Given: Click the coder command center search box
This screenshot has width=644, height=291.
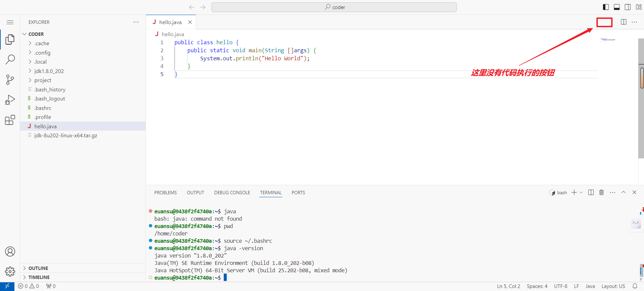Looking at the screenshot, I should point(334,7).
